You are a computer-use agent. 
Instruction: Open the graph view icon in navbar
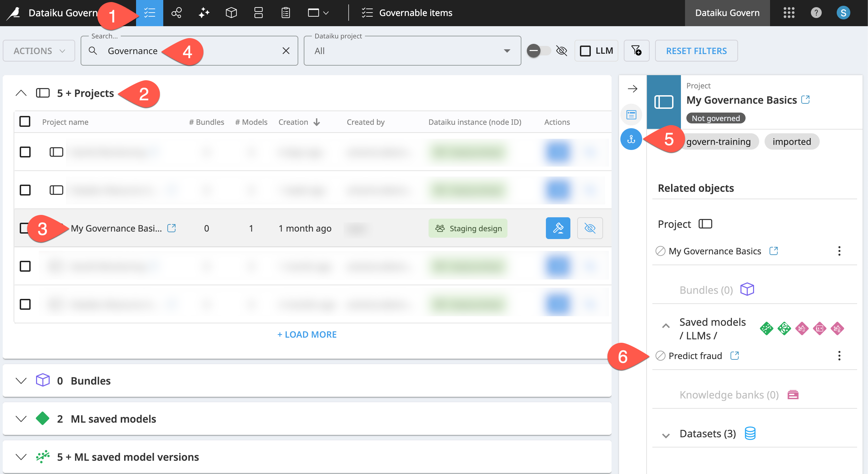pyautogui.click(x=177, y=13)
